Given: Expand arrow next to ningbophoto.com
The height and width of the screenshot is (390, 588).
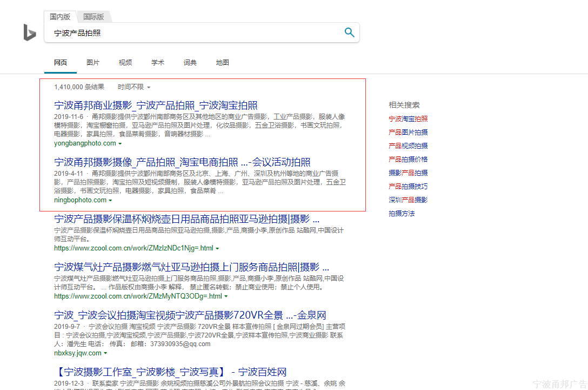Looking at the screenshot, I should pos(110,201).
